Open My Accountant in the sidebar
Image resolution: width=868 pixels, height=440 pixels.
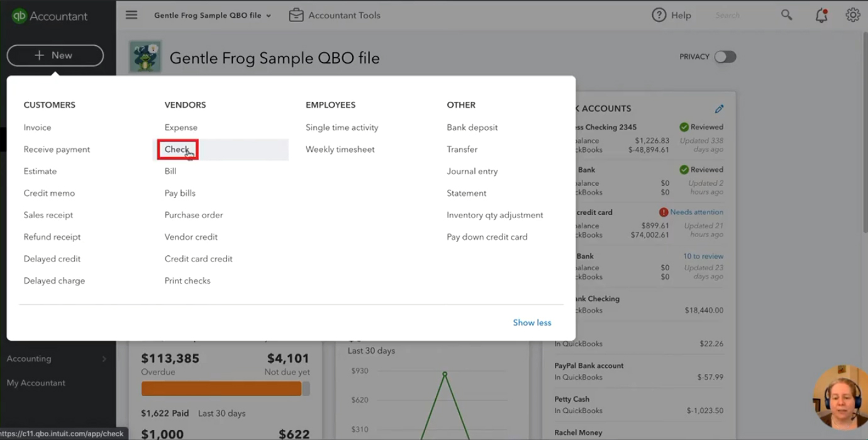pyautogui.click(x=36, y=383)
